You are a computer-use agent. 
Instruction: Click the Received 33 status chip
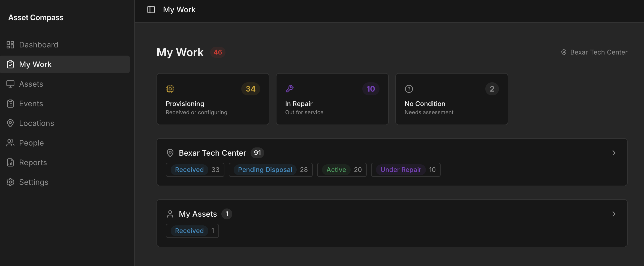[x=195, y=170]
